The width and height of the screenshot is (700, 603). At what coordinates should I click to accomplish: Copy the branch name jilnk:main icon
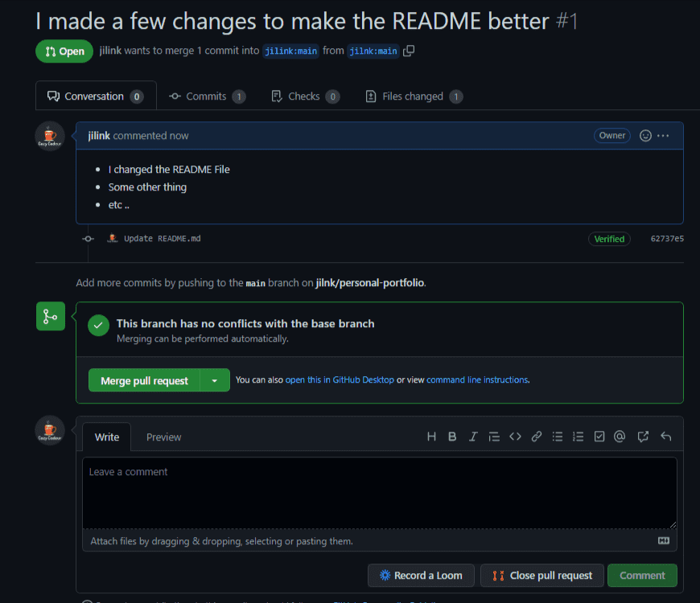point(409,51)
